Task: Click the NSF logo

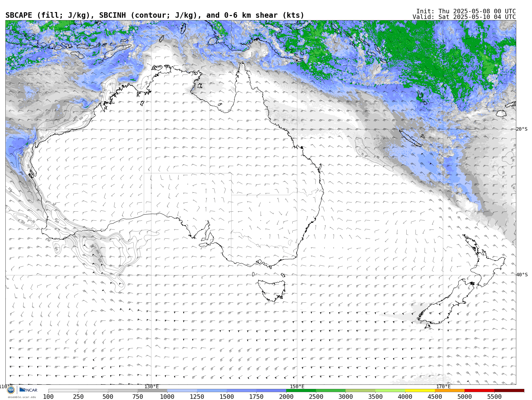Action: click(x=11, y=390)
